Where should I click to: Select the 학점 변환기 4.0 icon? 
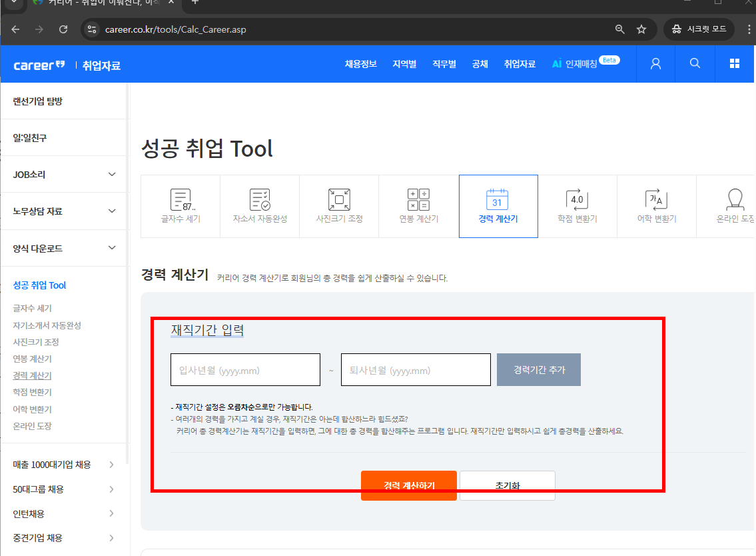(577, 206)
